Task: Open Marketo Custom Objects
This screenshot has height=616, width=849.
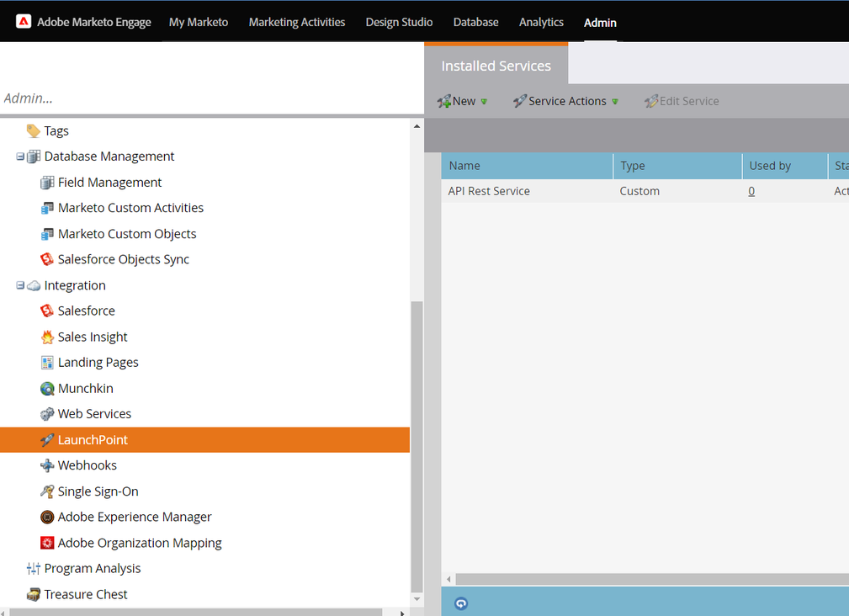Action: [127, 234]
